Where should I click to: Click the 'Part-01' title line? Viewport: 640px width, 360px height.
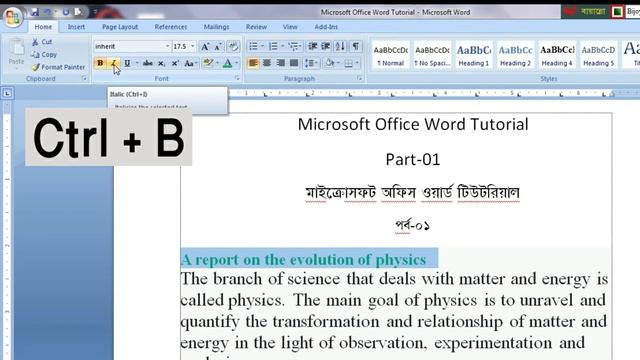[413, 159]
